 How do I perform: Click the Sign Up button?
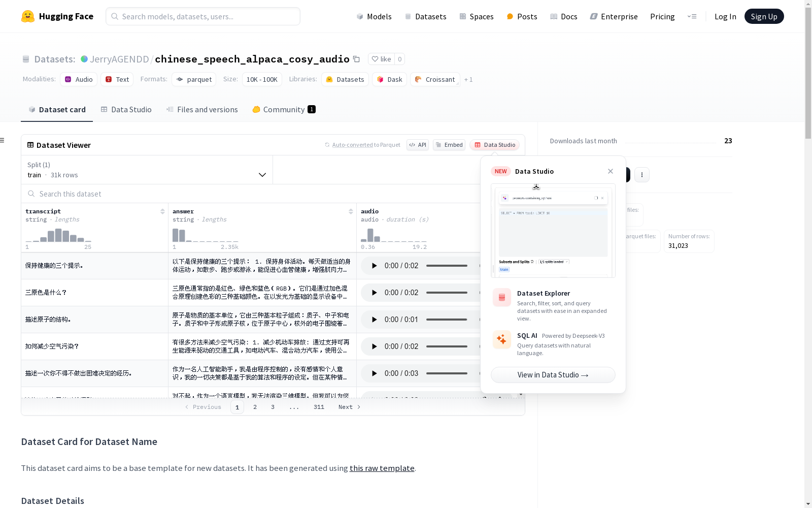point(764,16)
